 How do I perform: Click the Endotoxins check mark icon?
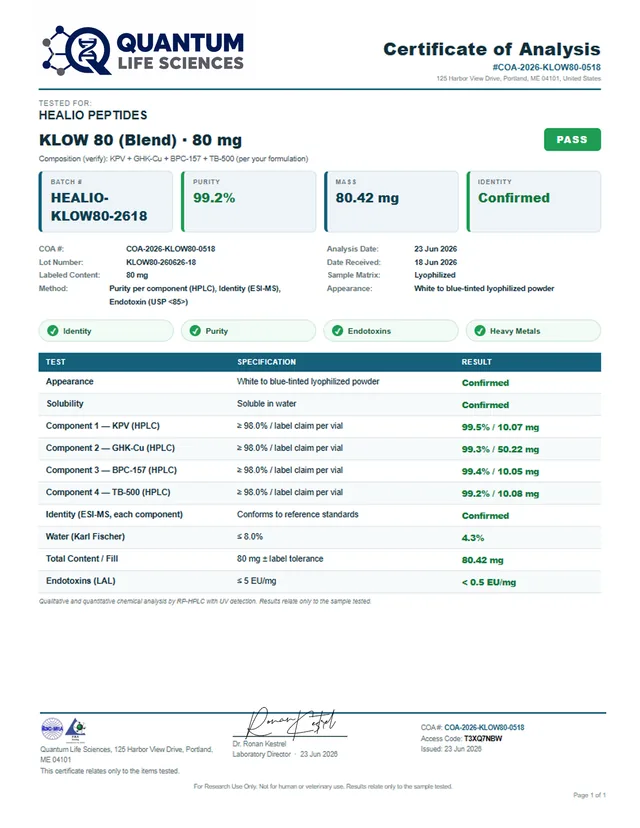click(337, 331)
